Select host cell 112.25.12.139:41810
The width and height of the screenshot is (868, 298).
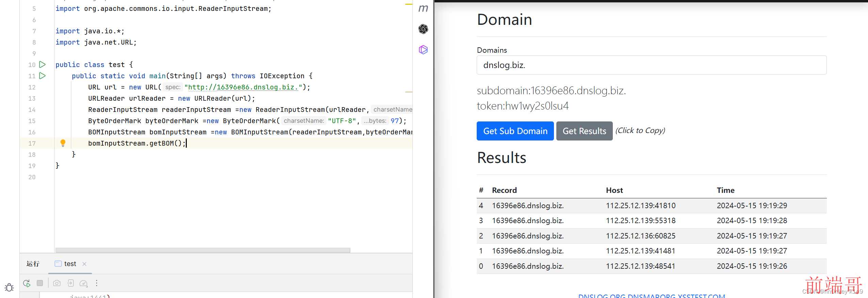tap(641, 205)
